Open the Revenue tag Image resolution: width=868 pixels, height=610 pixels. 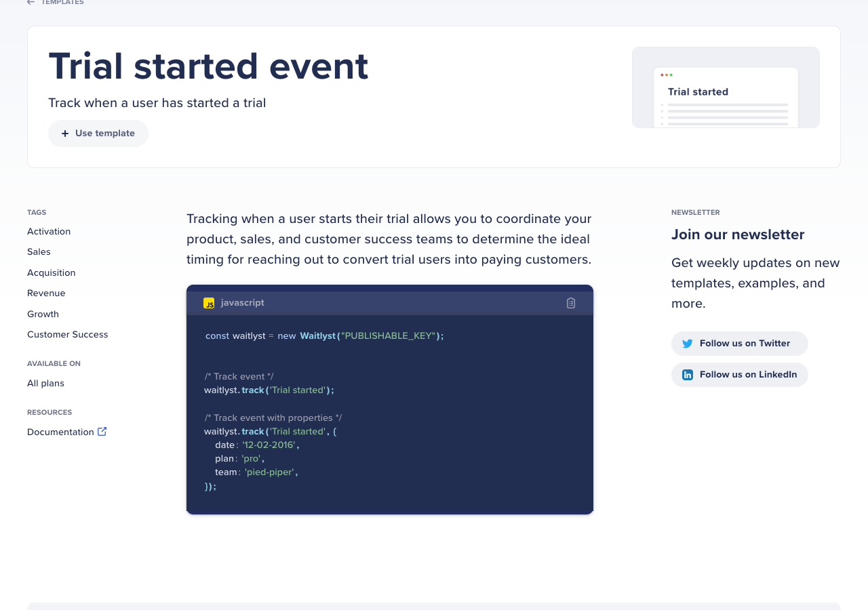click(46, 293)
